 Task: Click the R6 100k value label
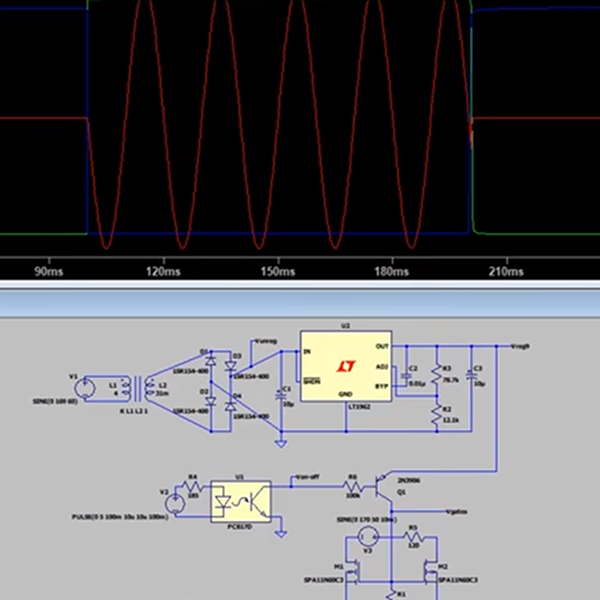point(353,496)
